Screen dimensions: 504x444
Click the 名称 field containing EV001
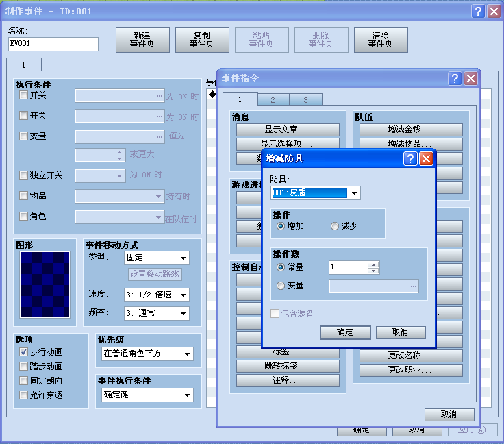pyautogui.click(x=53, y=44)
